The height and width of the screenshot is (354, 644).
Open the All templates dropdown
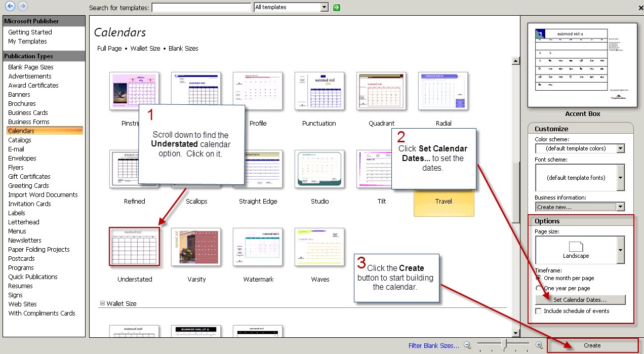click(x=324, y=8)
